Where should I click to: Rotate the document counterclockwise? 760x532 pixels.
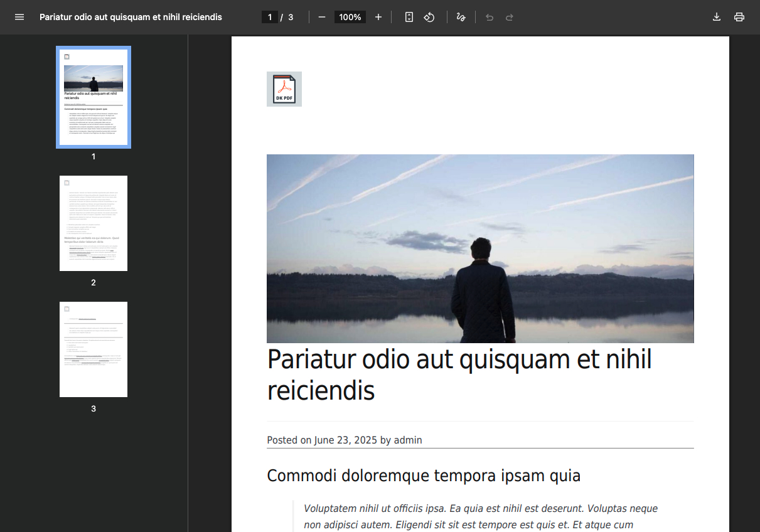(429, 17)
